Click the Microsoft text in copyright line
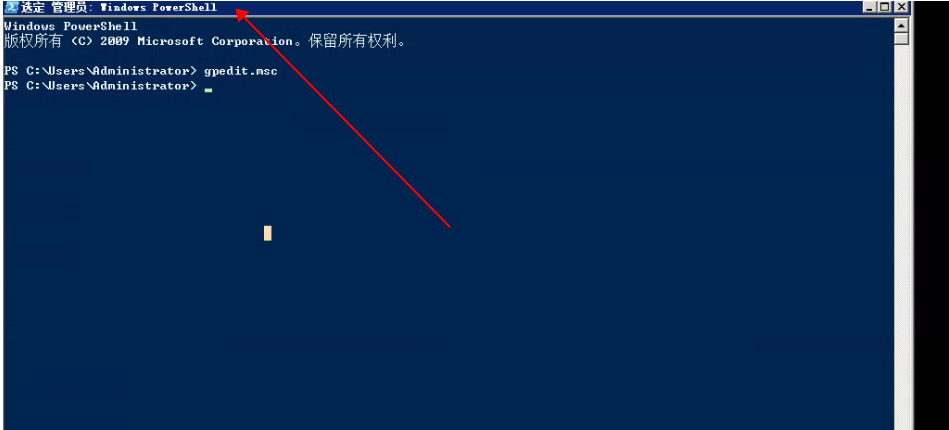The height and width of the screenshot is (430, 949). click(x=170, y=41)
